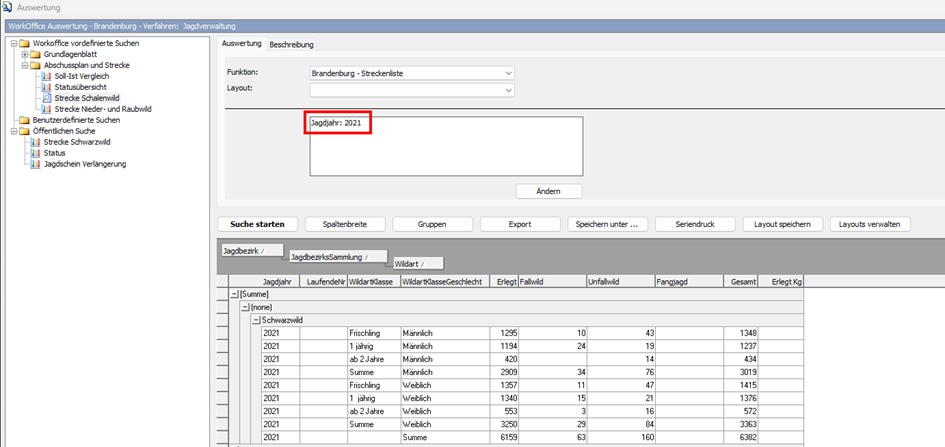This screenshot has height=447, width=945.
Task: Click the Strecke Schalenwild search icon
Action: [46, 98]
